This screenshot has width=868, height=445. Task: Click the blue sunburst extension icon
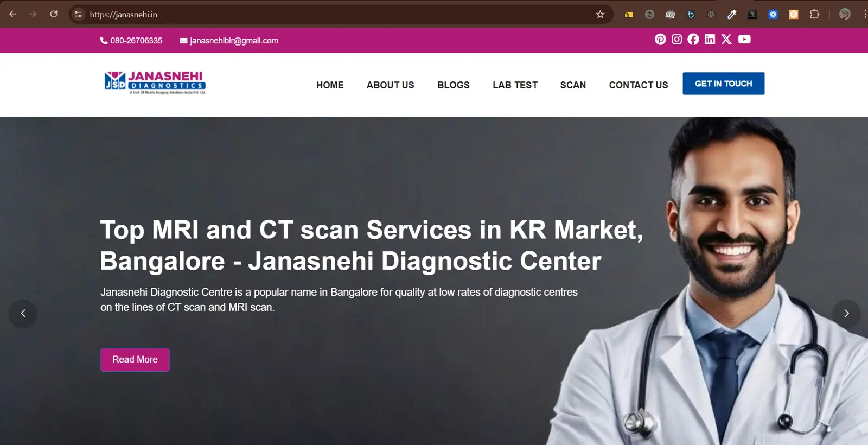pyautogui.click(x=773, y=15)
